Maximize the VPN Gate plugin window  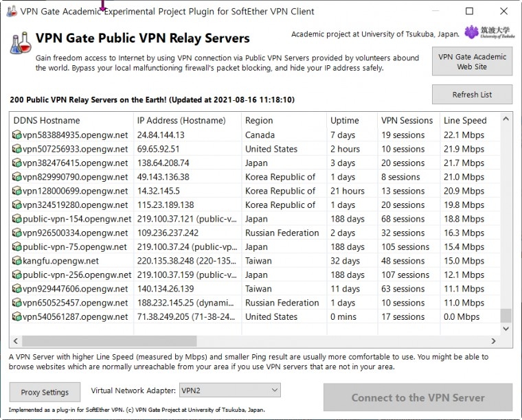[x=469, y=11]
